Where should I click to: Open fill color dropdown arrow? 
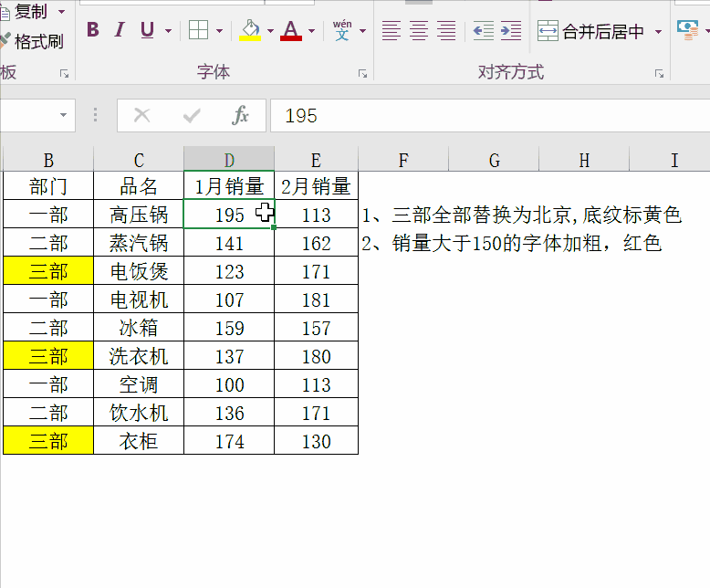pyautogui.click(x=270, y=31)
